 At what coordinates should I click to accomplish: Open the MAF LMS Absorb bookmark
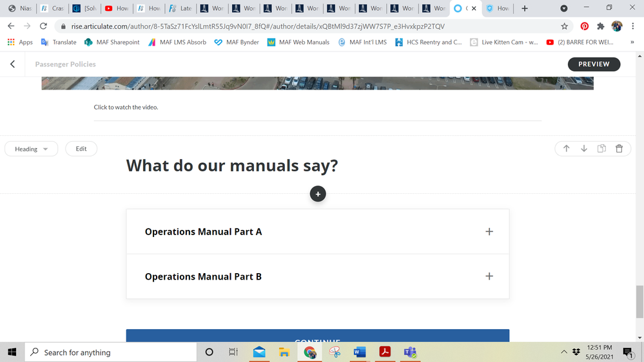[177, 42]
